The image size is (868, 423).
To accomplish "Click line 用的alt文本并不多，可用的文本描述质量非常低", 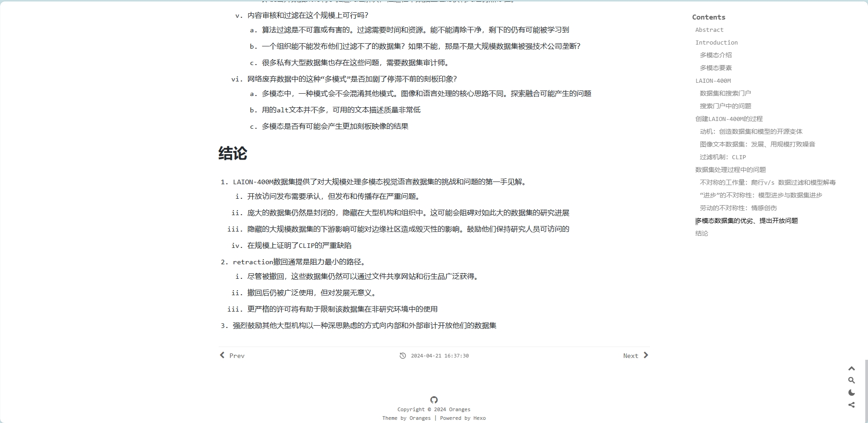I will (341, 110).
